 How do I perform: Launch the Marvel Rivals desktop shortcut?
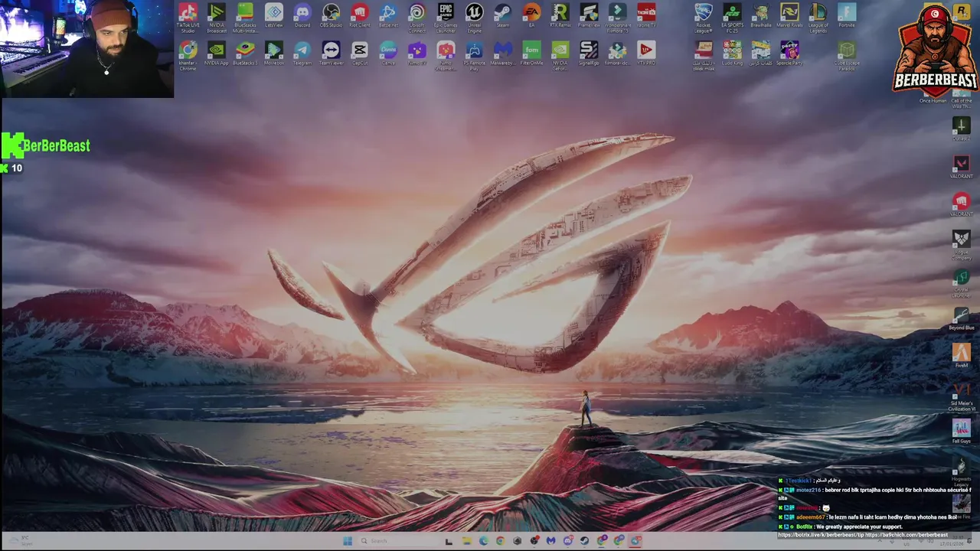click(789, 15)
